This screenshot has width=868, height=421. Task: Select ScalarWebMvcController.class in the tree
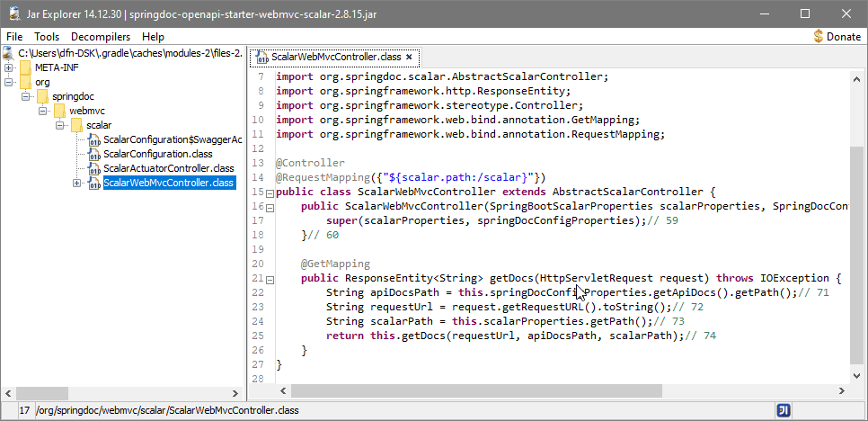tap(170, 183)
